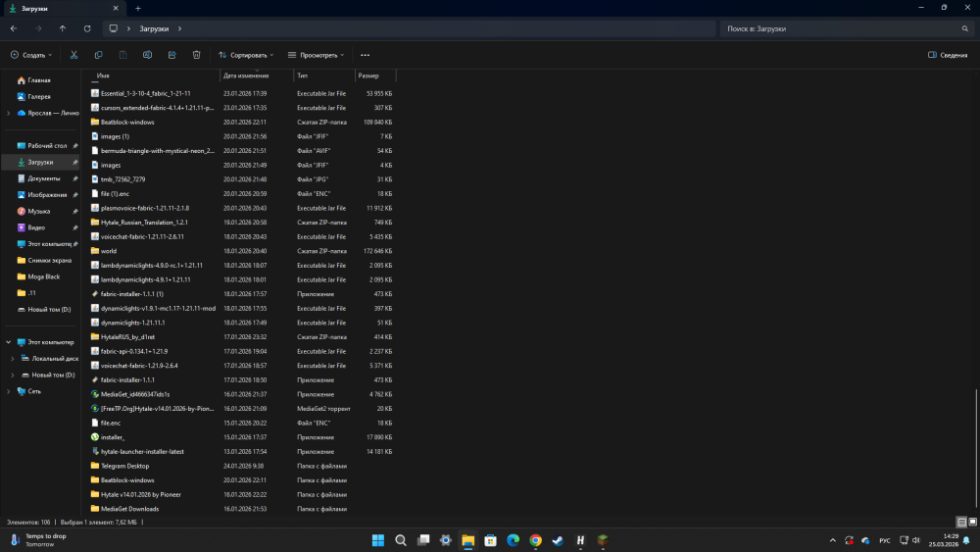Open Windows Start menu
Viewport: 980px width, 552px height.
[378, 540]
